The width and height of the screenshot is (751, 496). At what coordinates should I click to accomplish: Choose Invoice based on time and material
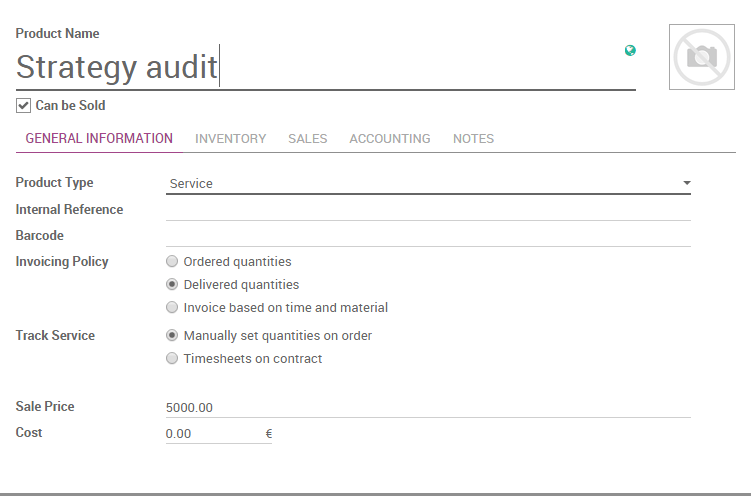173,308
